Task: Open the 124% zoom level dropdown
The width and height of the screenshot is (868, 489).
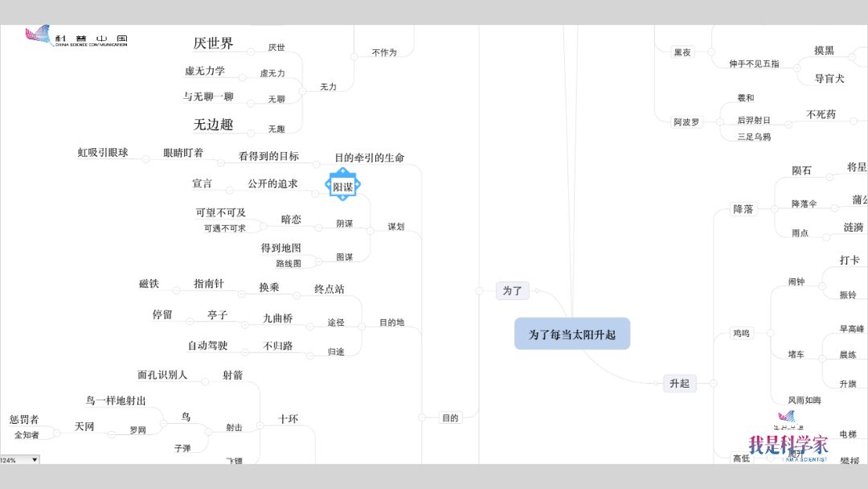Action: point(34,460)
